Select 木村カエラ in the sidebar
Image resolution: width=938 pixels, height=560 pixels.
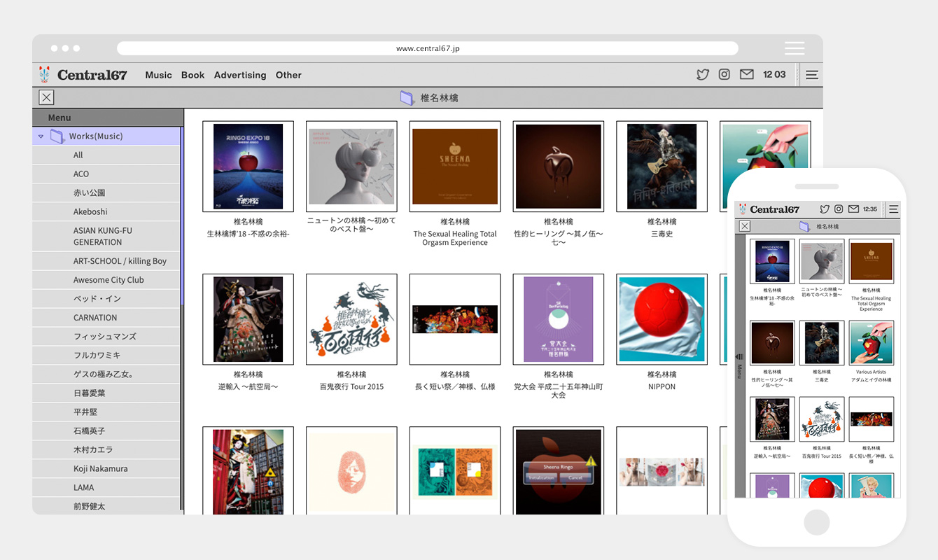pyautogui.click(x=106, y=450)
